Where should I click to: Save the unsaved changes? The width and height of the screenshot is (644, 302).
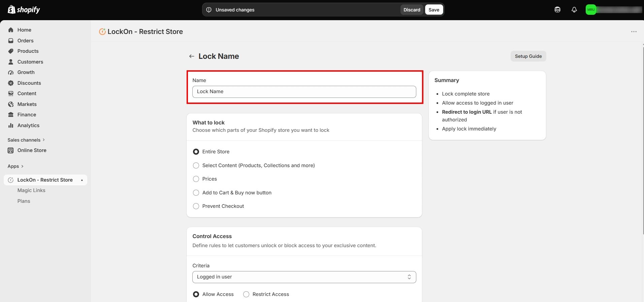434,10
